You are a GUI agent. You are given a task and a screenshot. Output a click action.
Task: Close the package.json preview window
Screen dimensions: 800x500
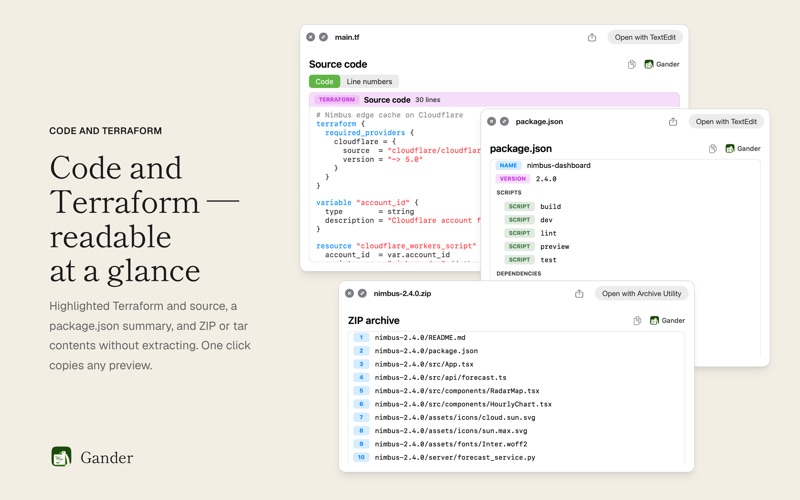click(x=491, y=121)
